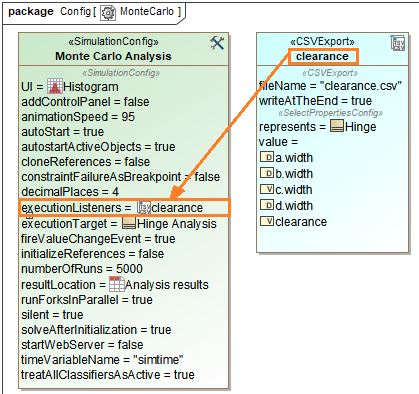The width and height of the screenshot is (419, 394).
Task: Select the highlighted clearance name in the CSVExport block
Action: point(323,56)
